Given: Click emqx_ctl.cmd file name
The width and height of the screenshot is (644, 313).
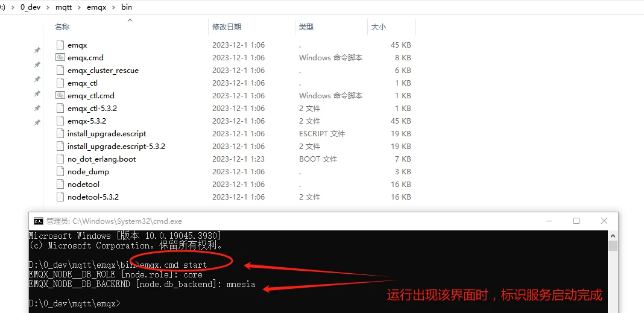Looking at the screenshot, I should [x=91, y=96].
